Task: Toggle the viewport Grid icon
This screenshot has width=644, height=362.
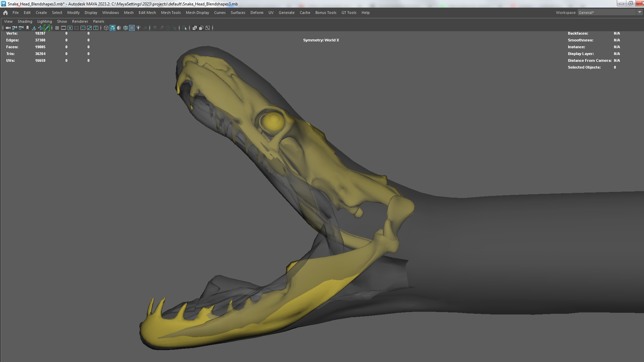Action: click(57, 28)
